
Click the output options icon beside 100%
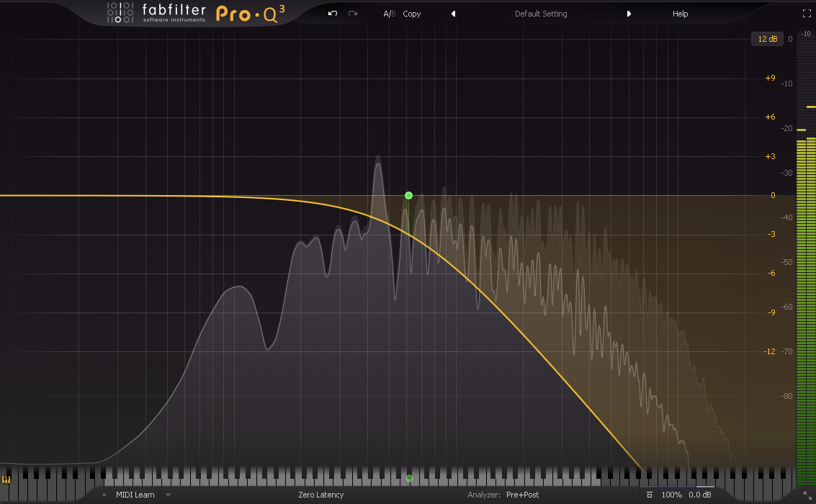(x=650, y=495)
